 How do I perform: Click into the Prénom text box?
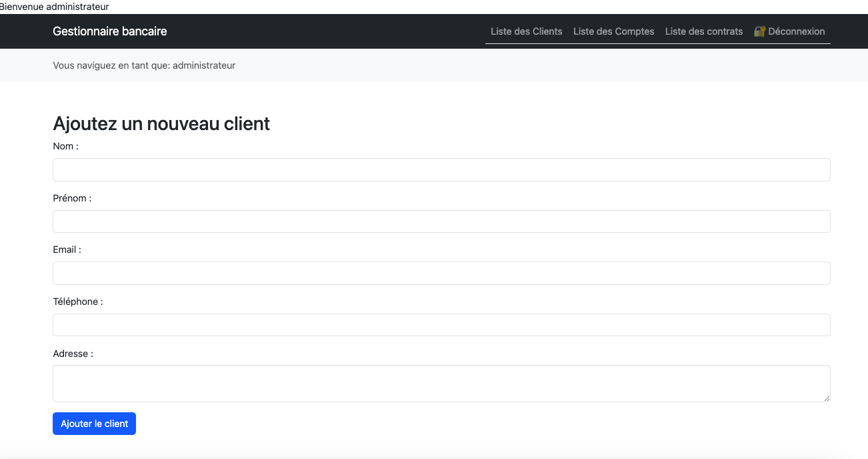(x=441, y=221)
